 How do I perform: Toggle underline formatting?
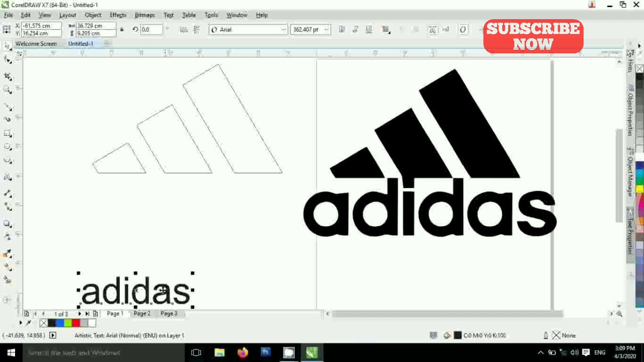pyautogui.click(x=369, y=30)
